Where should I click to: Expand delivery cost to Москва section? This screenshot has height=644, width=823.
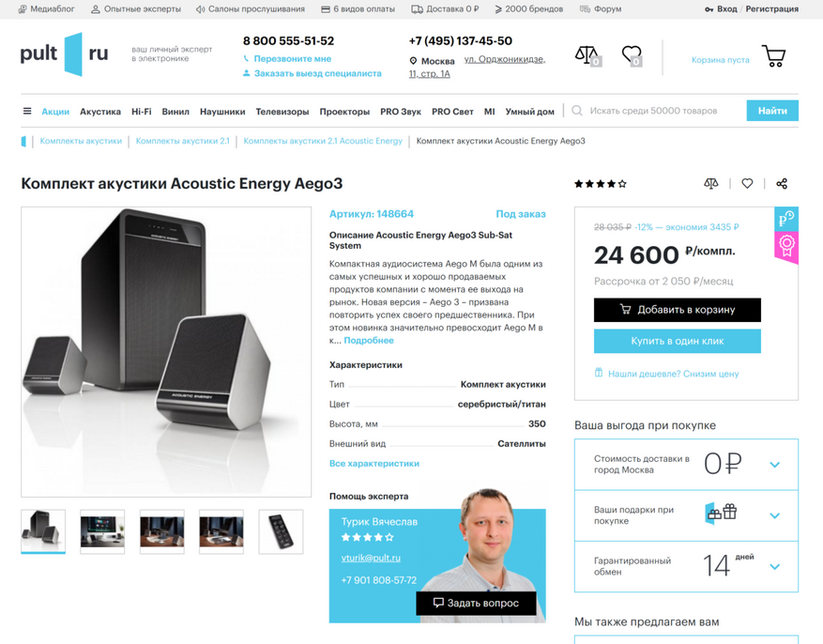pyautogui.click(x=686, y=465)
